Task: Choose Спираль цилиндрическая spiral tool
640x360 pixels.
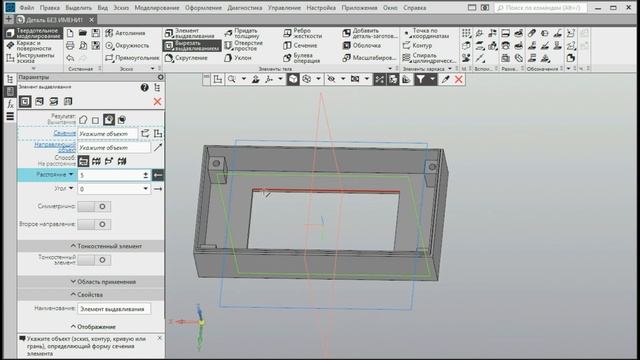Action: tap(429, 58)
